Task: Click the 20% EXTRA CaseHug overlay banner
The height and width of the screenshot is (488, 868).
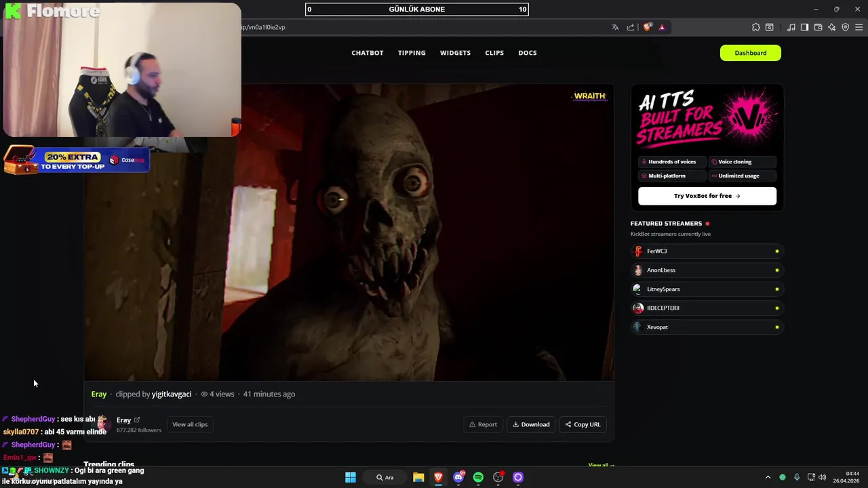Action: pyautogui.click(x=77, y=160)
